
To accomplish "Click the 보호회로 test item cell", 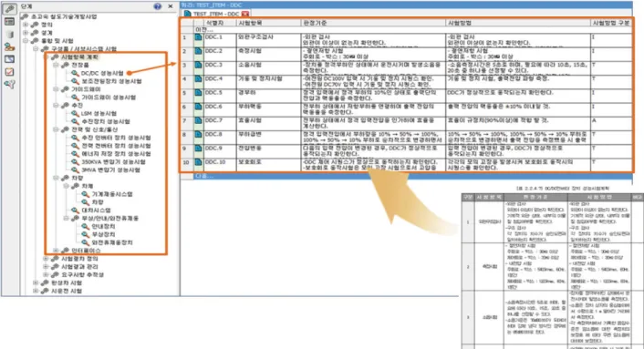I will click(x=269, y=165).
